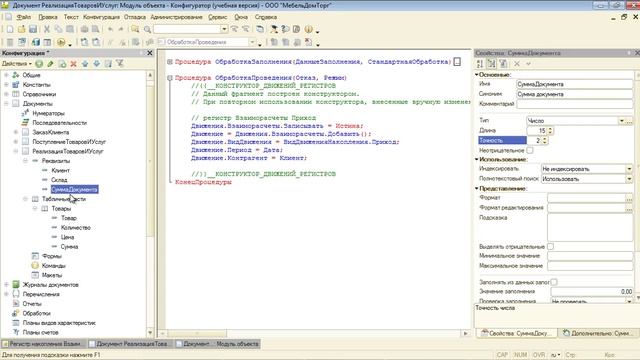Click the Комментарий input field

click(x=574, y=104)
